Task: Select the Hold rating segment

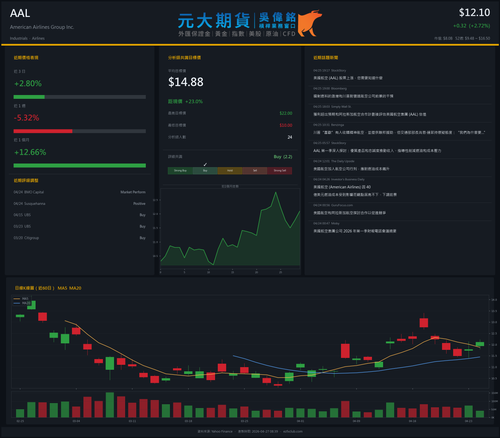Action: coord(230,171)
